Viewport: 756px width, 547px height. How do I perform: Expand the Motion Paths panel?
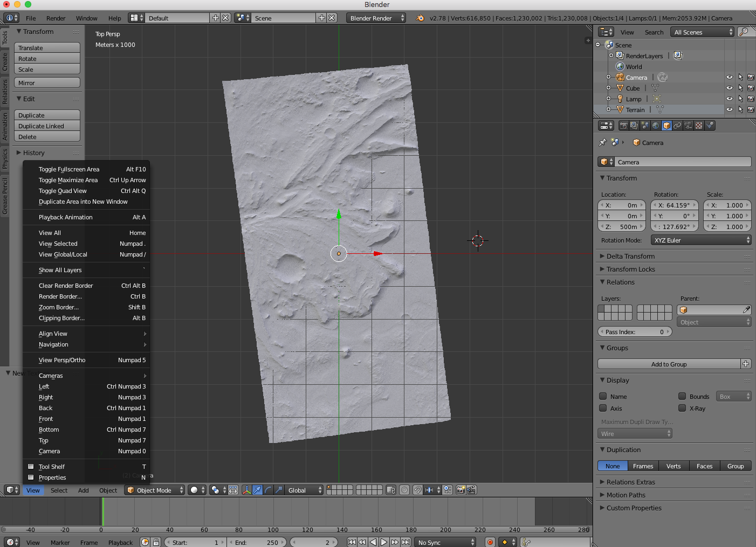[626, 495]
